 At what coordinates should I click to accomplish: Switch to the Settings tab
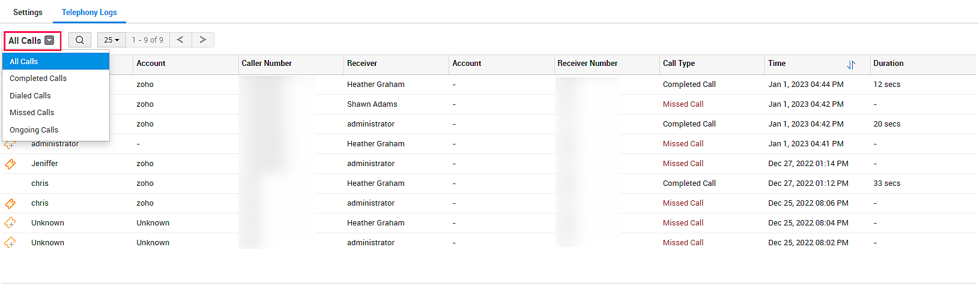[28, 12]
